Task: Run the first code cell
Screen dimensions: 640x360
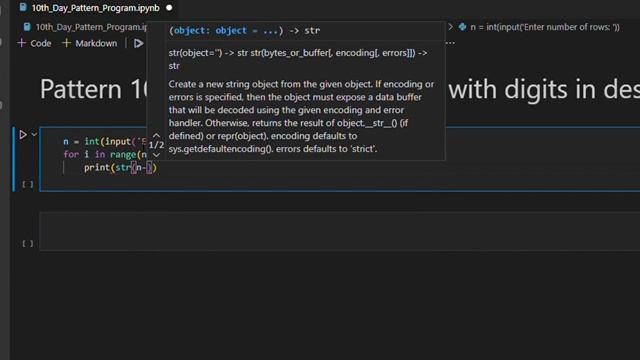Action: click(x=23, y=135)
